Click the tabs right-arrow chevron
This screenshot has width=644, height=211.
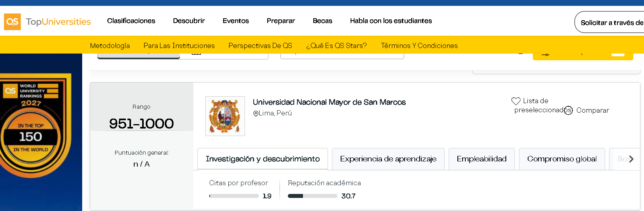[631, 159]
